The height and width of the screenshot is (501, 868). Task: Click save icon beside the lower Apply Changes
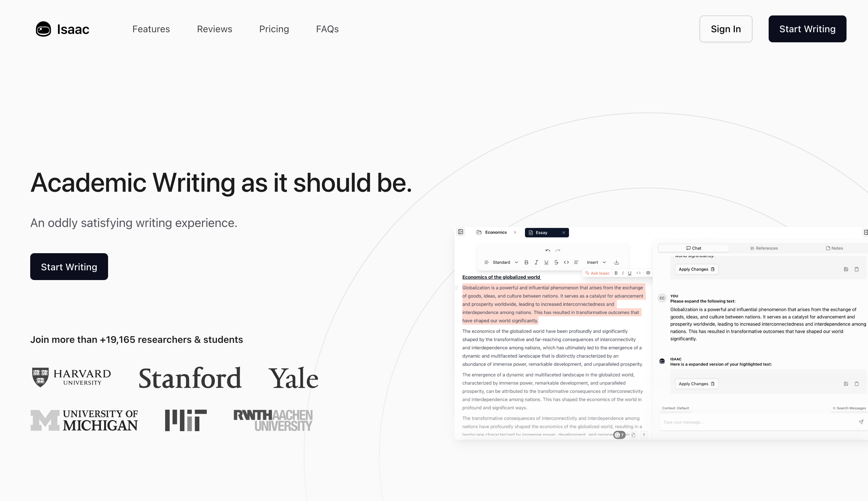[846, 384]
